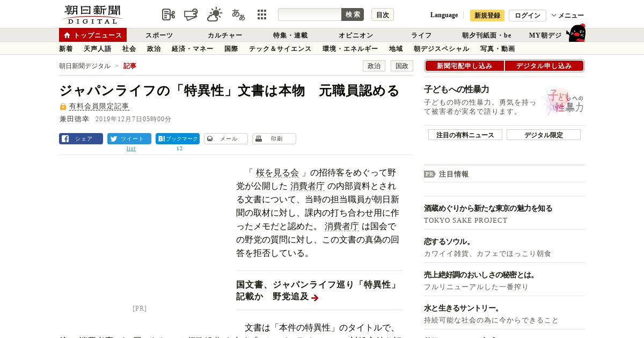644x338 pixels.
Task: Click the megaphone announcements icon
Action: (x=191, y=14)
